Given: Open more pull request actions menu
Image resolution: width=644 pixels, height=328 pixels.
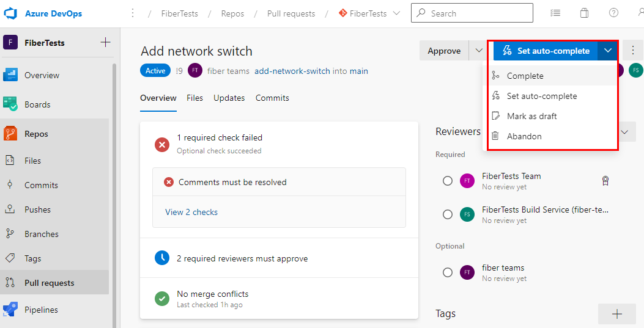Looking at the screenshot, I should click(634, 51).
